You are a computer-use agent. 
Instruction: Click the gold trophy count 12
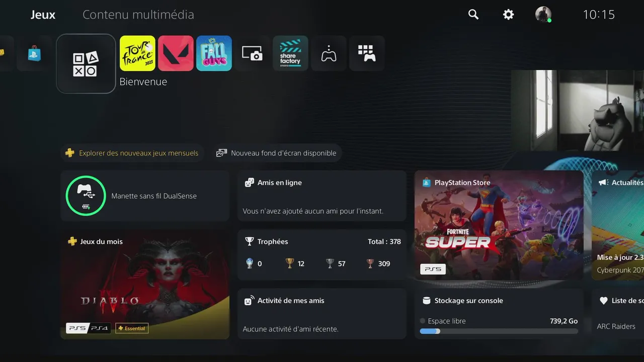301,263
